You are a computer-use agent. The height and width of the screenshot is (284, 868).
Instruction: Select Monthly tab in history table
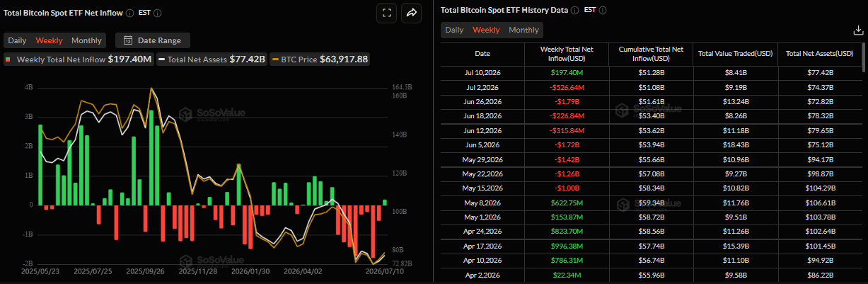[x=523, y=30]
